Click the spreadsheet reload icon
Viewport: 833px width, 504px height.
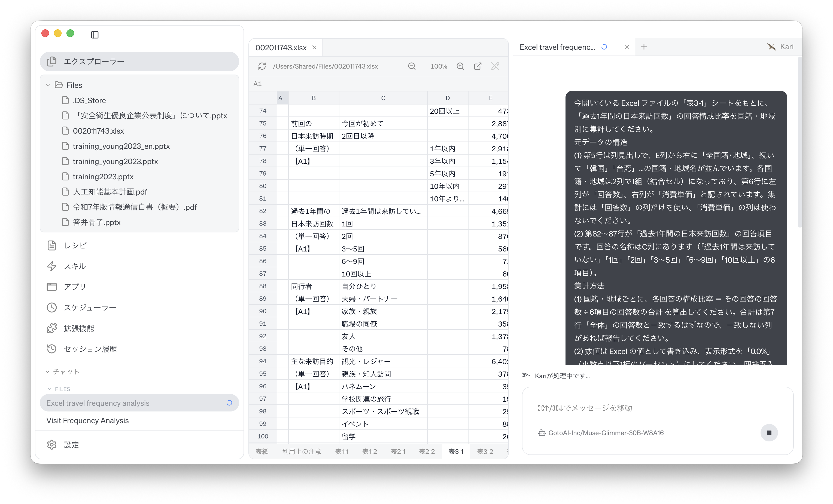(x=262, y=66)
